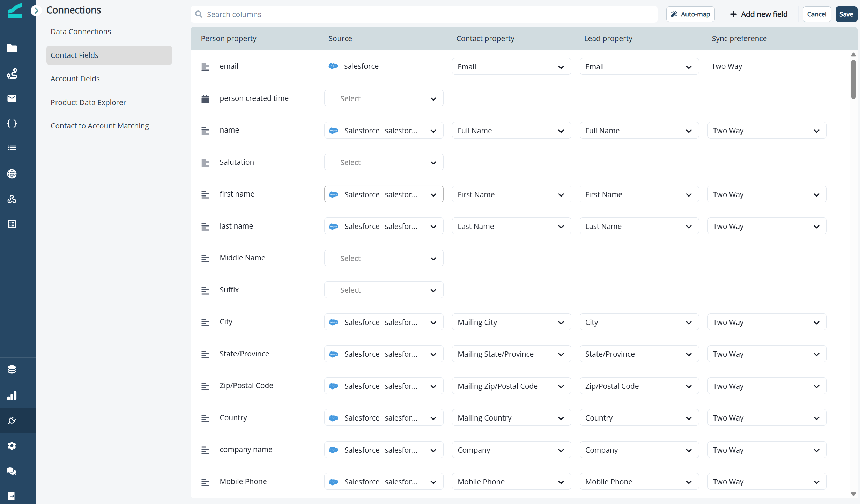Click the text type icon for Salutation row

coord(205,163)
